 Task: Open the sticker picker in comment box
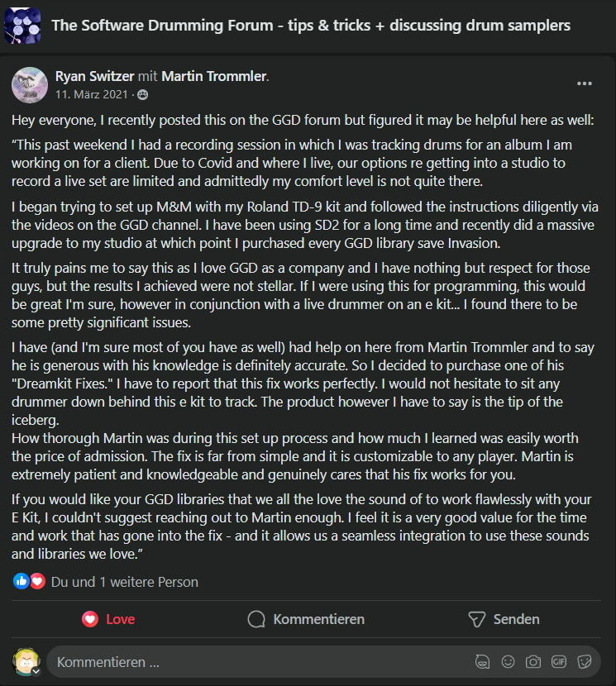coord(584,662)
